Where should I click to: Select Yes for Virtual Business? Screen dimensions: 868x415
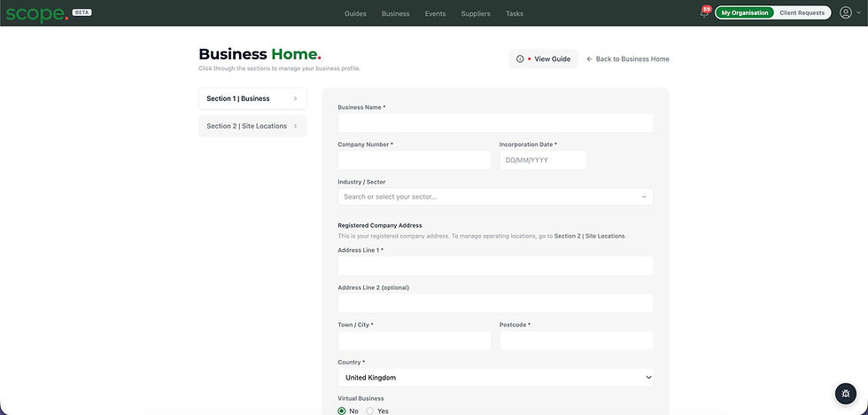click(x=370, y=411)
